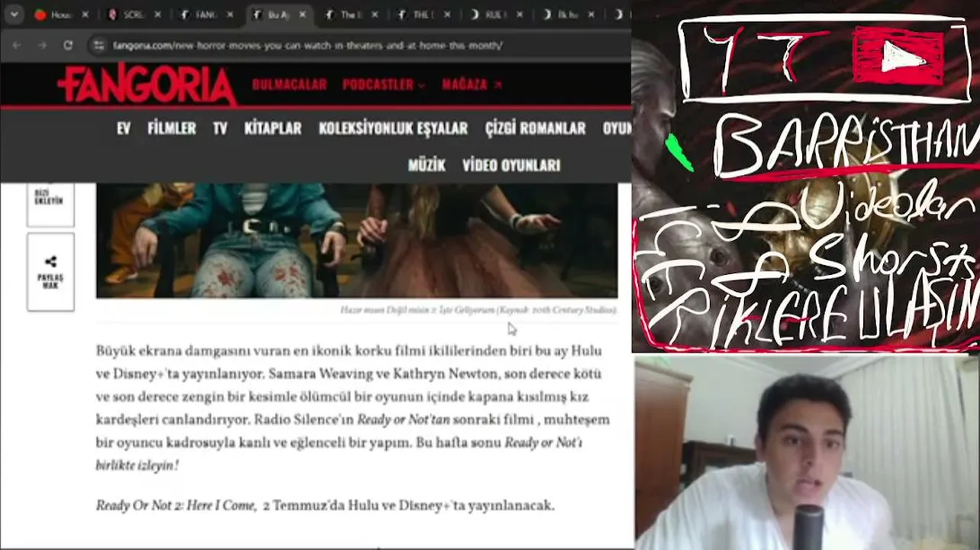Viewport: 980px width, 550px height.
Task: Open the KİTAPLAR menu item
Action: (272, 128)
